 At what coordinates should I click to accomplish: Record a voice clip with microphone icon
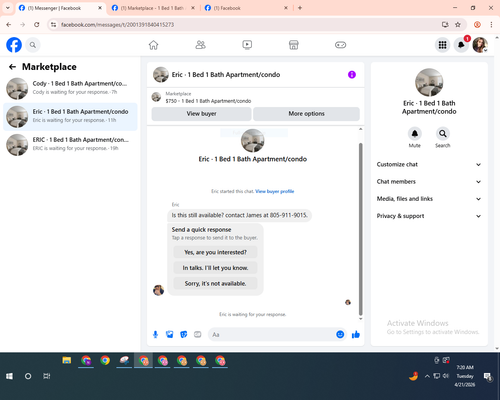(x=155, y=334)
